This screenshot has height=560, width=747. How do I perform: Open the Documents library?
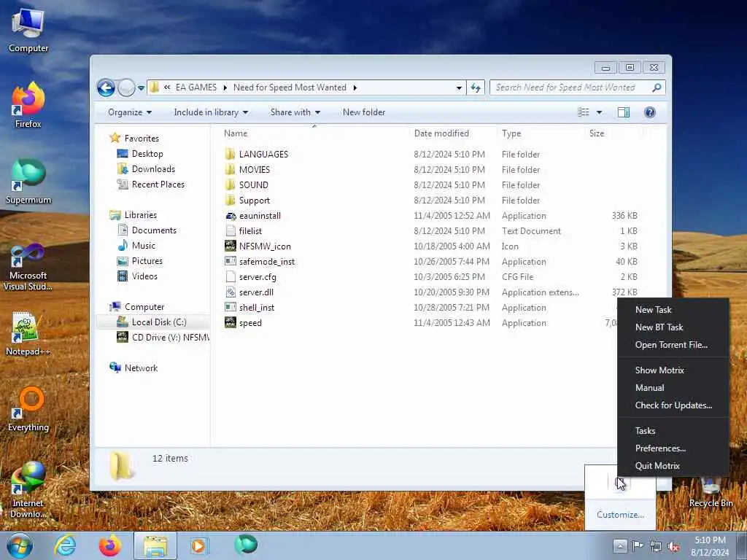154,230
